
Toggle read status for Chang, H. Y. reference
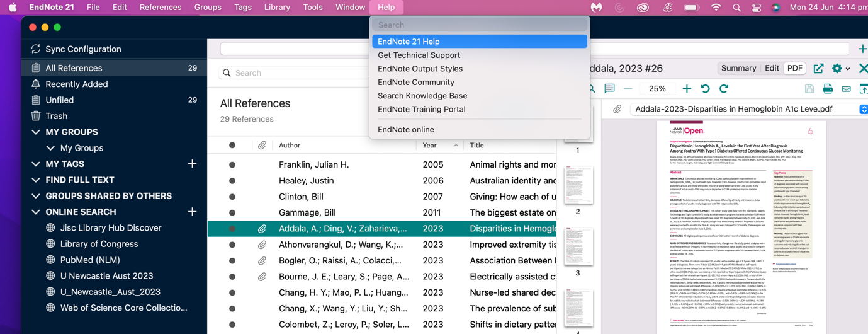pos(232,293)
